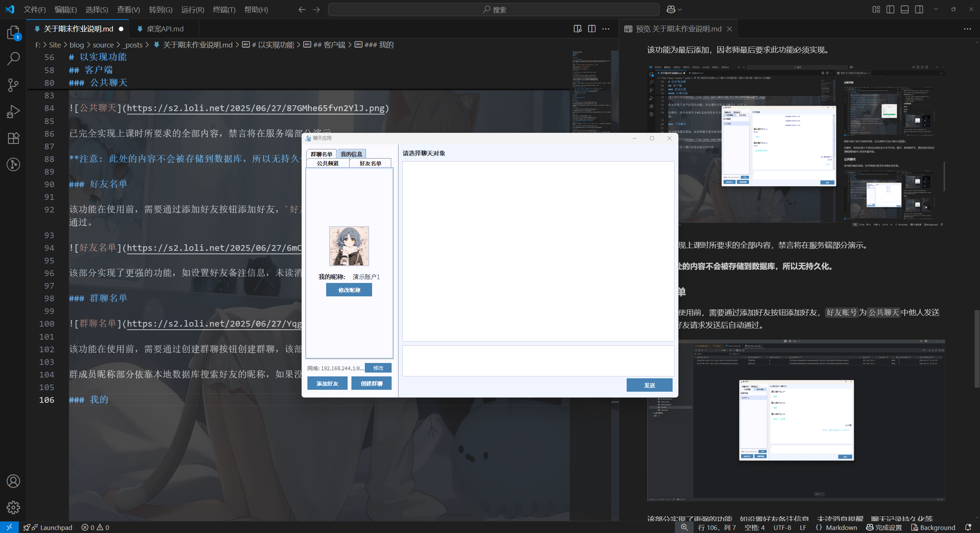The height and width of the screenshot is (533, 980).
Task: Open Run and Debug view
Action: point(13,111)
